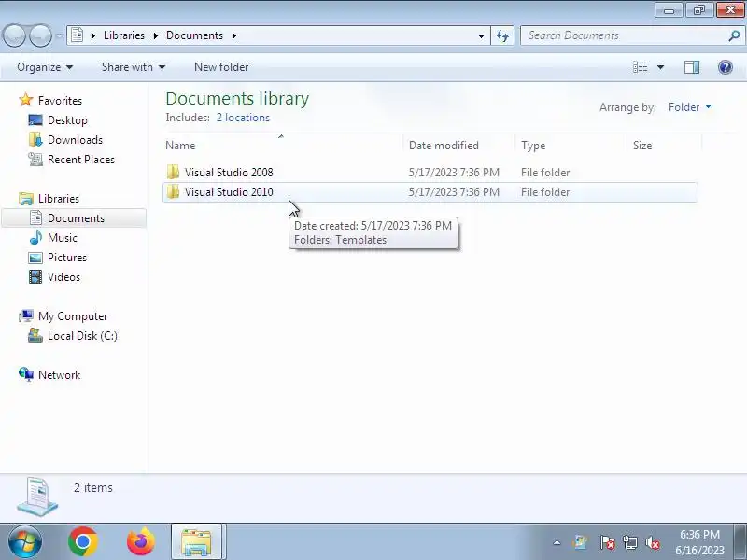Click the Favorites star icon
The width and height of the screenshot is (747, 560).
click(26, 100)
